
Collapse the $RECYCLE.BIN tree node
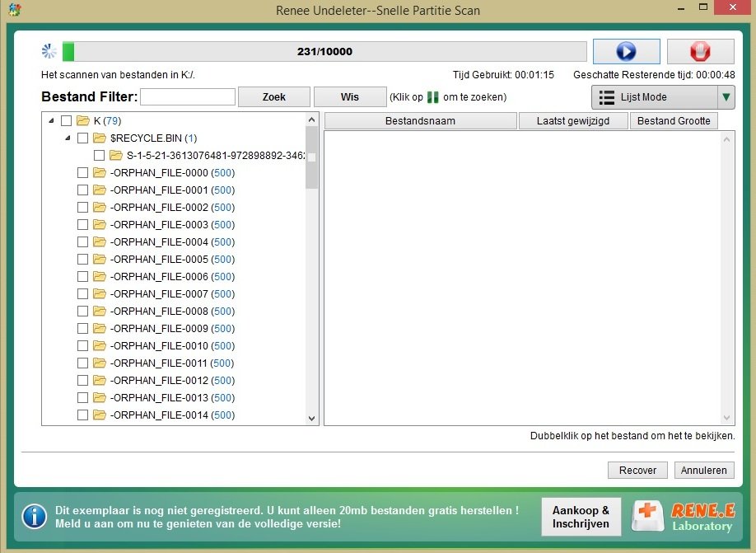point(68,138)
